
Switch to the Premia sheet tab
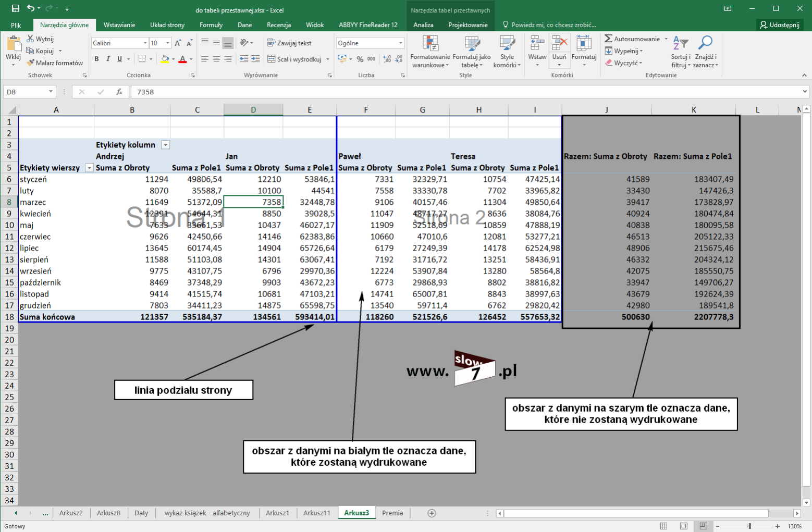392,513
